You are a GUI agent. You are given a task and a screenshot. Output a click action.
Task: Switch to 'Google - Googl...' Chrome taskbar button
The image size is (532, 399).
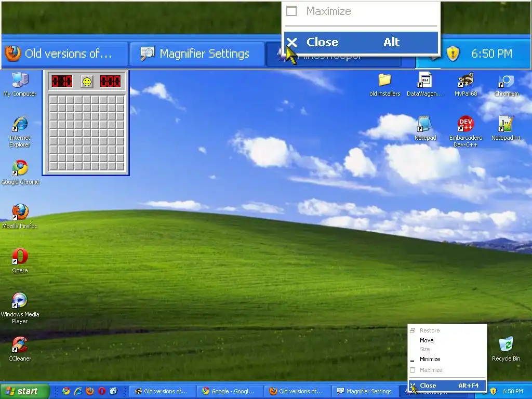(231, 391)
